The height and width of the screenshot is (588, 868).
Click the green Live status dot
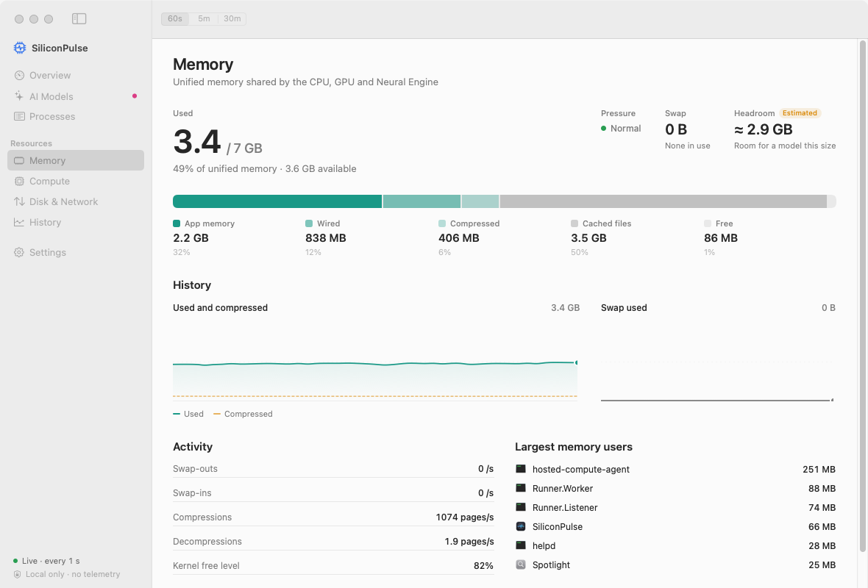(15, 561)
